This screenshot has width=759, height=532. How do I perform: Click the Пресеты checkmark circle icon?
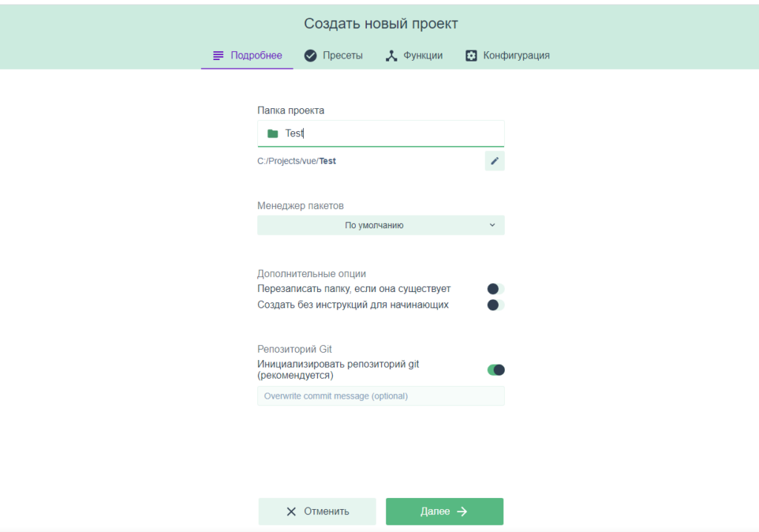[x=311, y=56]
